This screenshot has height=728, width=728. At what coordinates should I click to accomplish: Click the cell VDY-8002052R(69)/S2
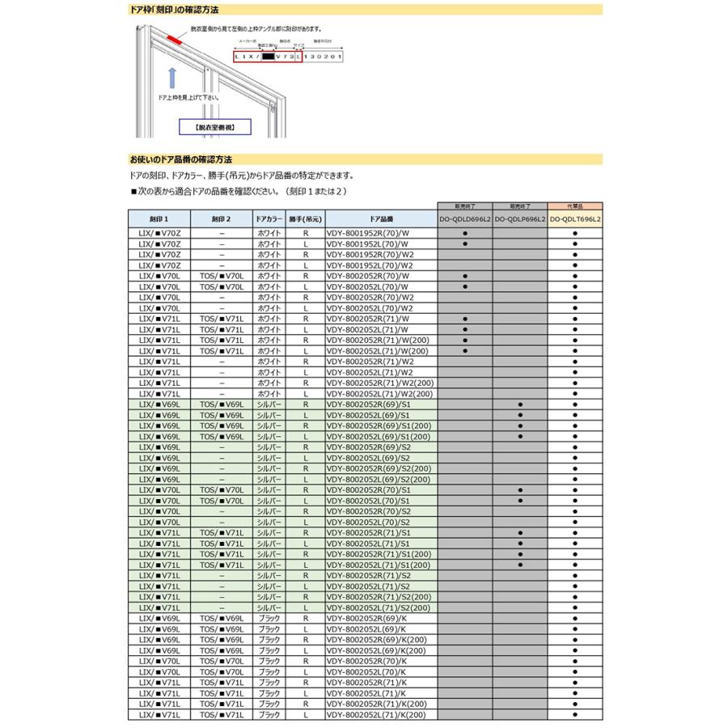381,447
